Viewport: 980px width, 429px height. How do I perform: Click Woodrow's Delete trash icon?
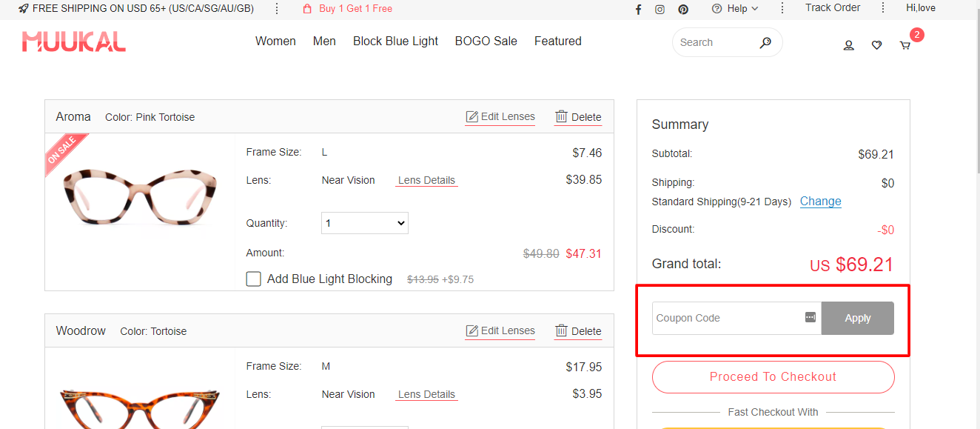coord(562,330)
